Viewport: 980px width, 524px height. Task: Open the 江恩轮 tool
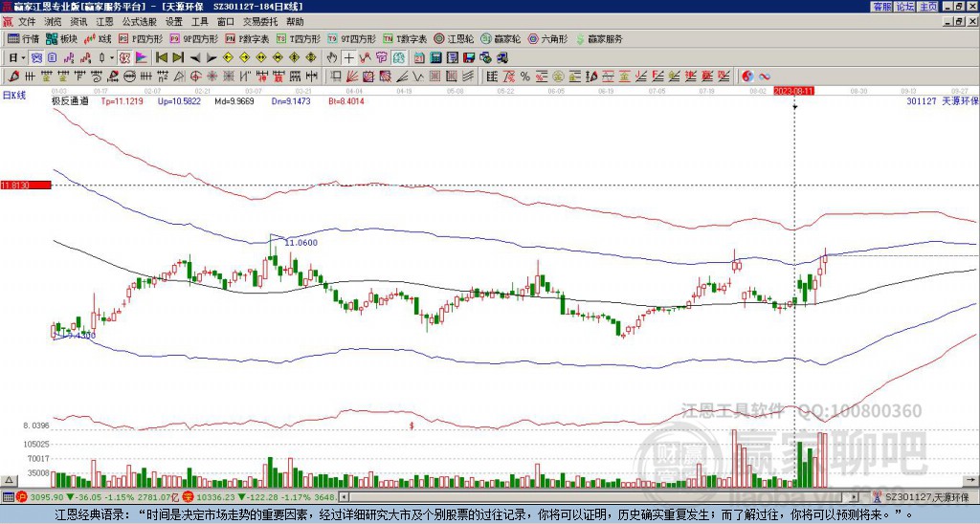point(455,38)
